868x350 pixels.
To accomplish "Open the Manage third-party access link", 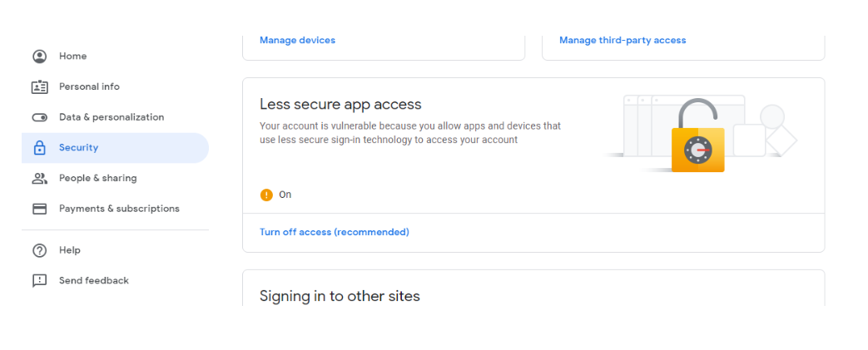I will 622,41.
